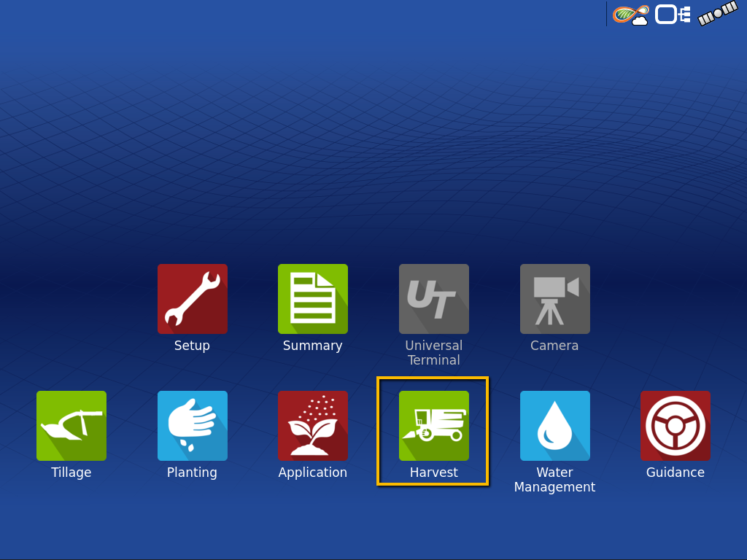Open the Summary document icon
Viewport: 747px width, 560px height.
coord(313,299)
